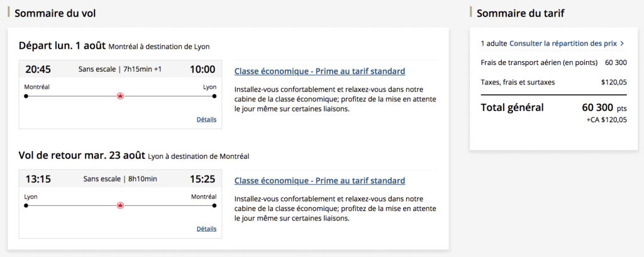
Task: Click the Lyon origin dot on return flight
Action: tap(26, 205)
